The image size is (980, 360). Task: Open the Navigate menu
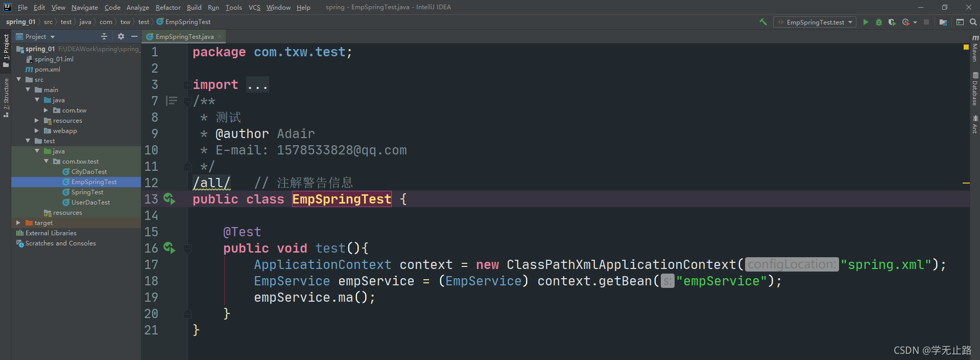(84, 7)
